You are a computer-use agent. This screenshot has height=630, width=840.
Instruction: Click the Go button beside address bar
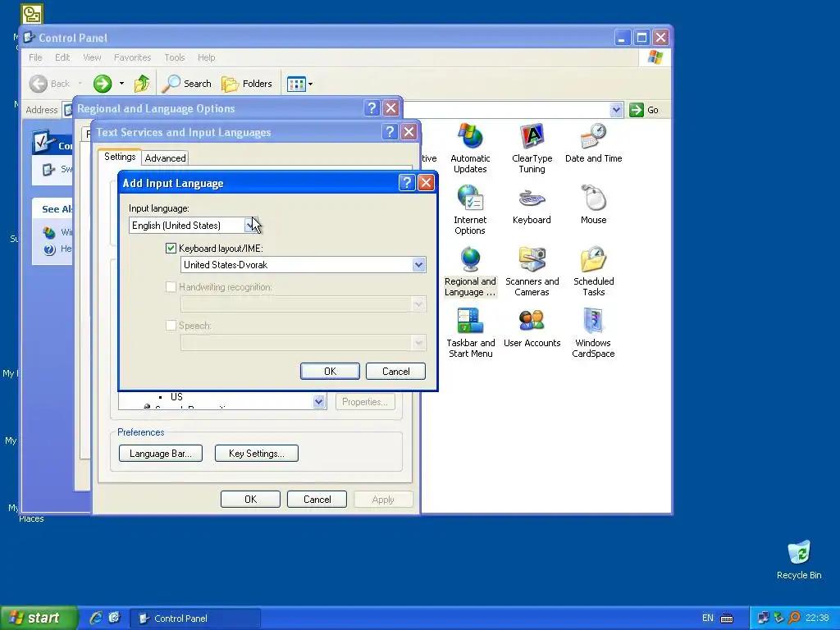(644, 110)
